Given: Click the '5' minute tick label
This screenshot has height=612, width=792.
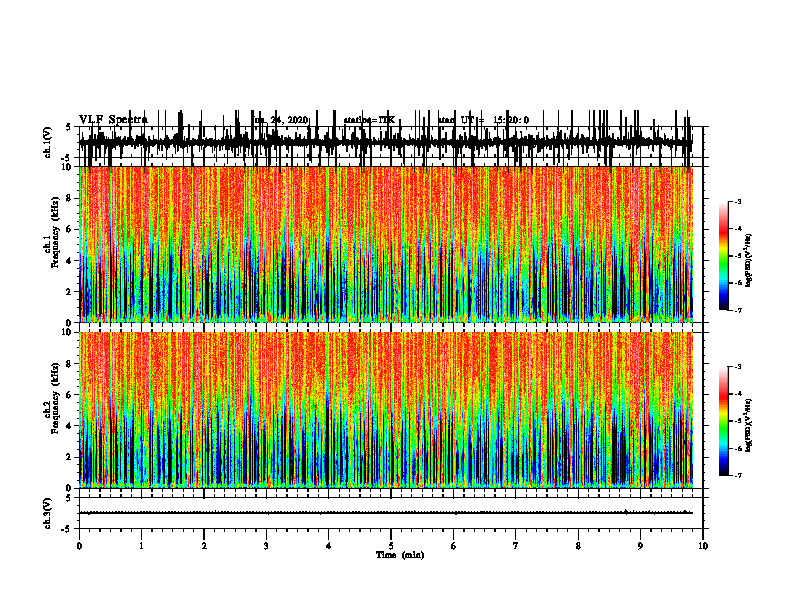Looking at the screenshot, I should click(x=391, y=546).
